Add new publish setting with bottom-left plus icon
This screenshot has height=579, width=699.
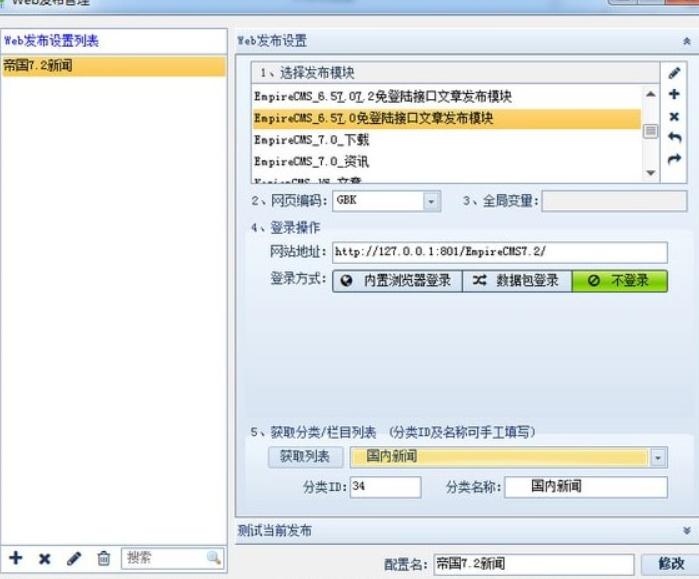pos(16,558)
